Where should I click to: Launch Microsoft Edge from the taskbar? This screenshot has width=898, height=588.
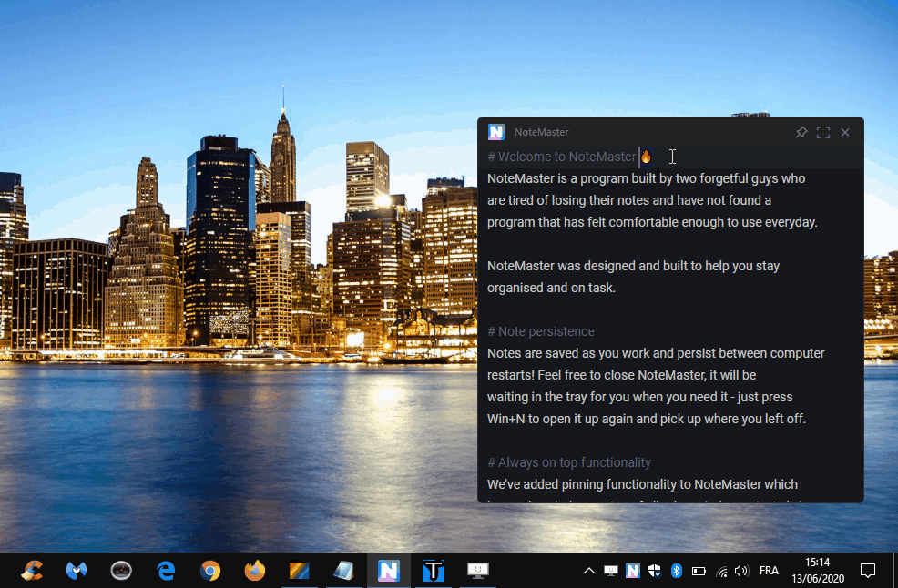165,571
